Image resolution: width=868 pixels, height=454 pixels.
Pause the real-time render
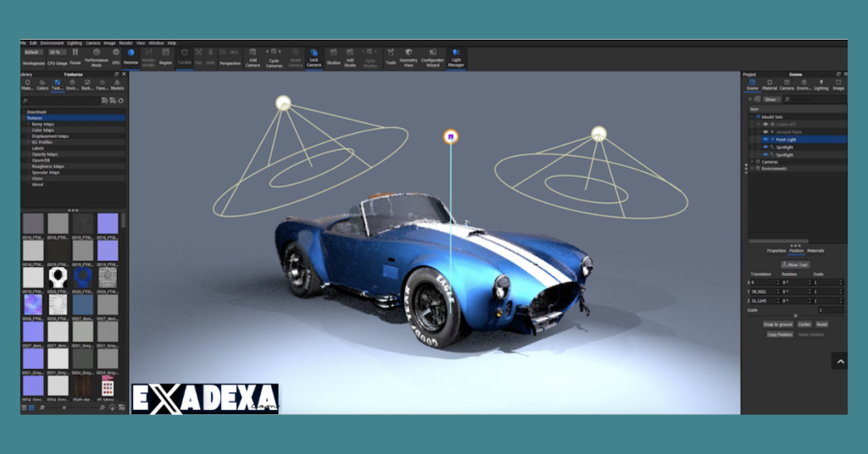coord(75,57)
